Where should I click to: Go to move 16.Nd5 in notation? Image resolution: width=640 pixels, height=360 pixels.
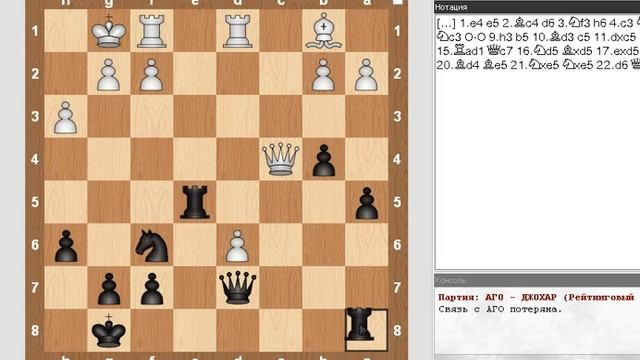[538, 51]
